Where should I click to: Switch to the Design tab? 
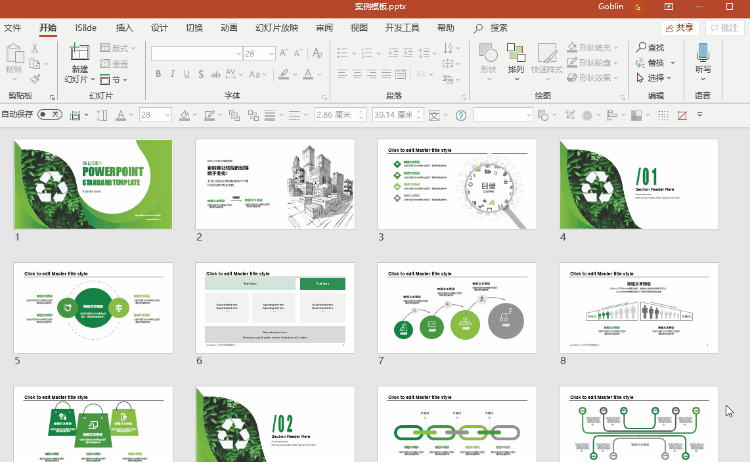click(159, 28)
